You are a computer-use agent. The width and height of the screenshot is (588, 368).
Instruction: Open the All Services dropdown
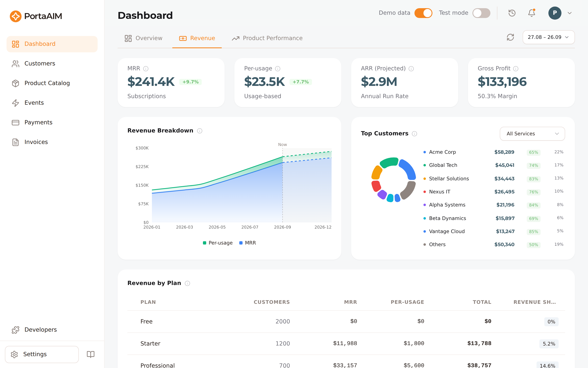[532, 134]
